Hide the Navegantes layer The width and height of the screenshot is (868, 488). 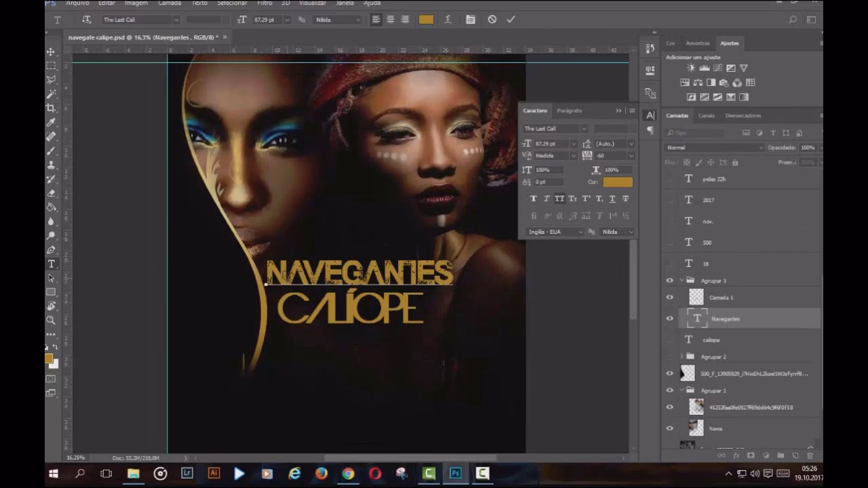point(670,319)
